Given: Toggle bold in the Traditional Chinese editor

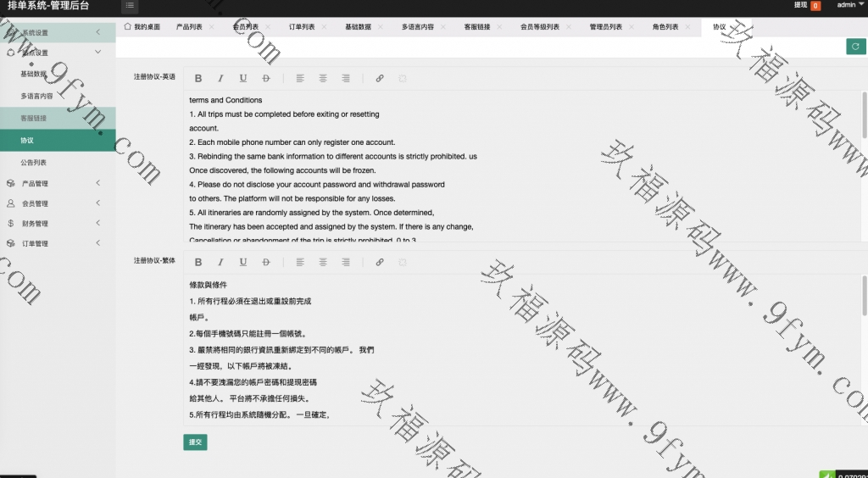Looking at the screenshot, I should pyautogui.click(x=198, y=263).
